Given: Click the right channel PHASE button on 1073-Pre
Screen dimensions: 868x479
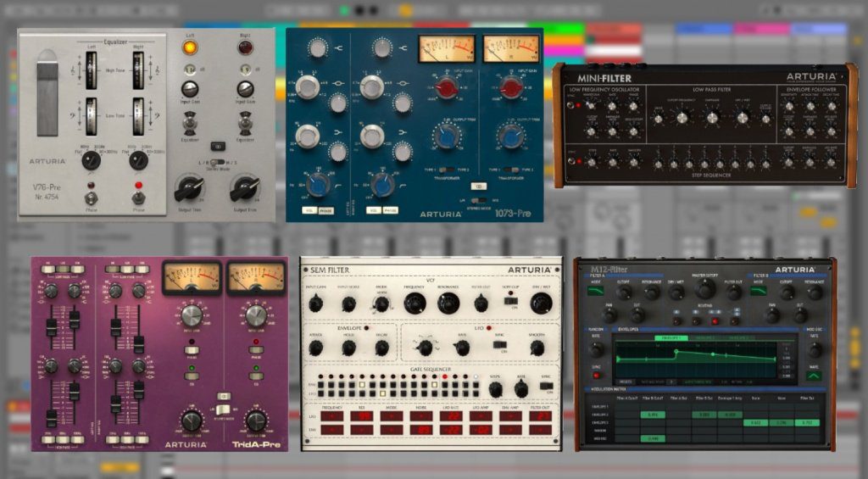Looking at the screenshot, I should pos(390,210).
